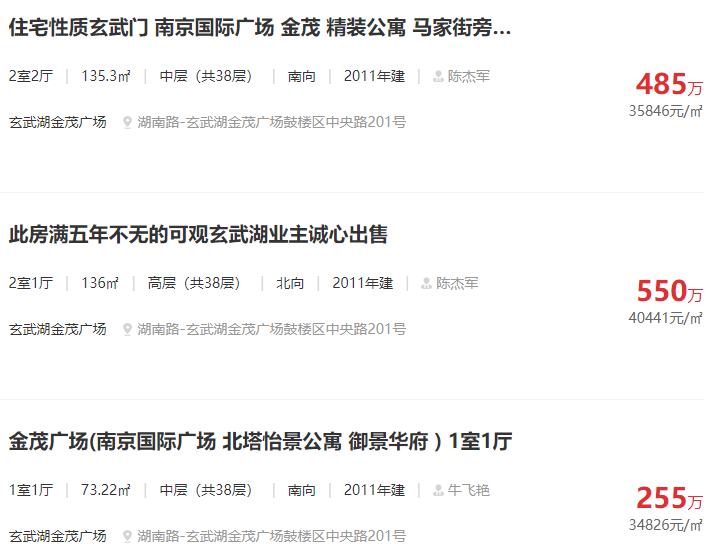The width and height of the screenshot is (711, 544).
Task: Open agent 牛飞艳 profile
Action: (x=469, y=491)
